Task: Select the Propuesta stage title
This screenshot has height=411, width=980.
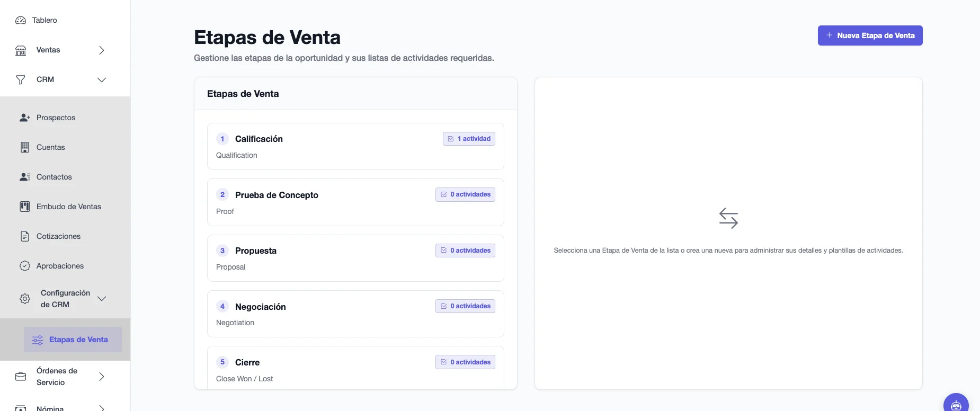Action: pos(256,251)
